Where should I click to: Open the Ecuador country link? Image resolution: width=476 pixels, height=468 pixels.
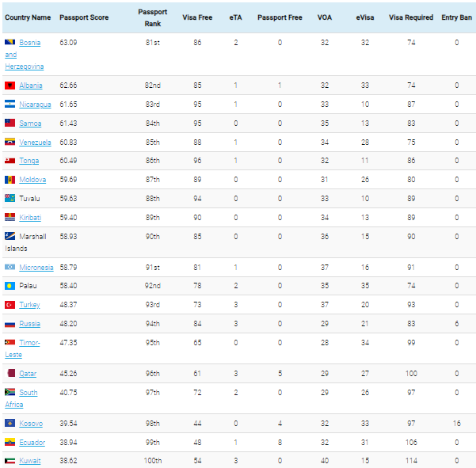coord(32,443)
